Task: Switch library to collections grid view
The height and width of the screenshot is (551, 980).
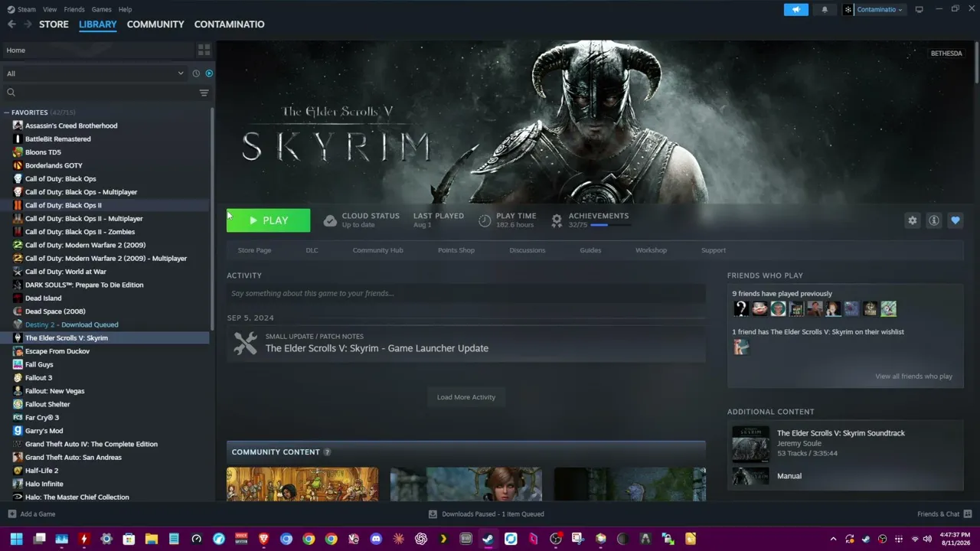Action: 204,50
